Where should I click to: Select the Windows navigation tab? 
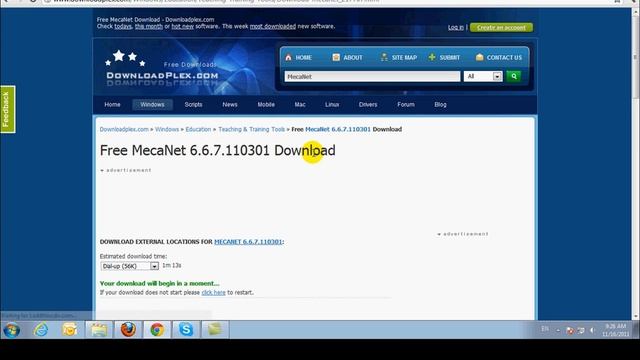pyautogui.click(x=152, y=104)
